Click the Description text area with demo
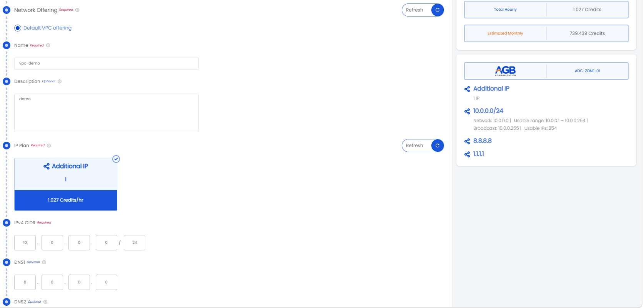644x308 pixels. 107,113
